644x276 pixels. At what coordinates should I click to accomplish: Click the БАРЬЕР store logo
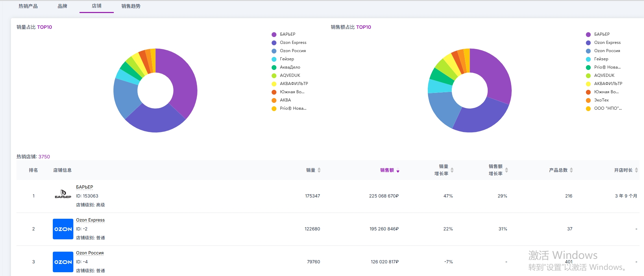tap(63, 194)
